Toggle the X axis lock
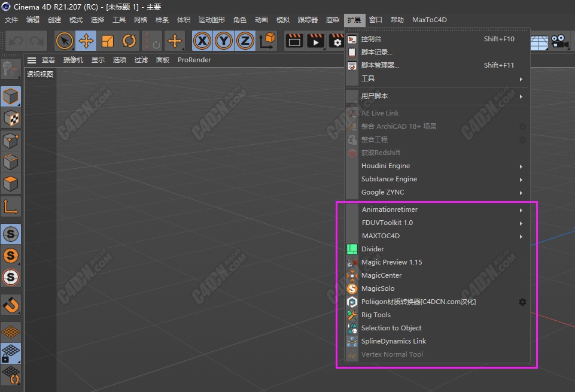 (202, 41)
